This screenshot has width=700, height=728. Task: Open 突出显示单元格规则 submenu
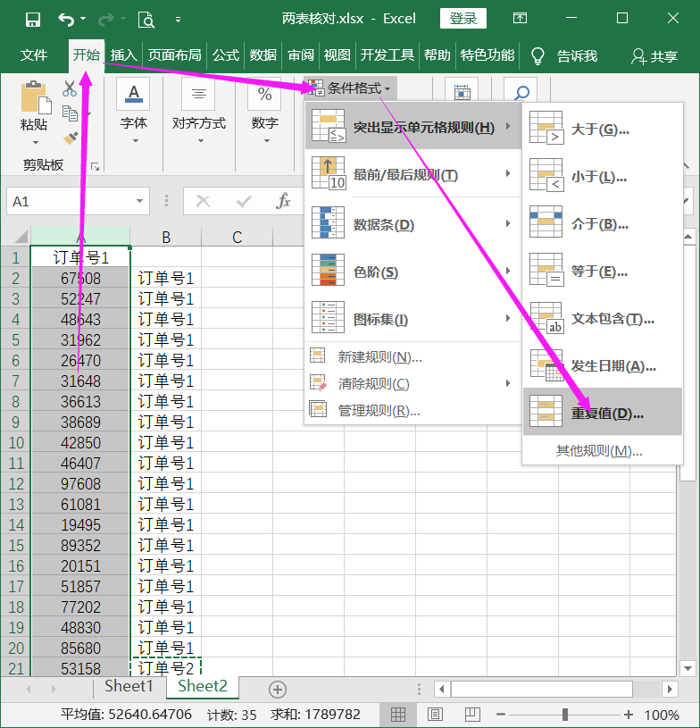tap(413, 126)
